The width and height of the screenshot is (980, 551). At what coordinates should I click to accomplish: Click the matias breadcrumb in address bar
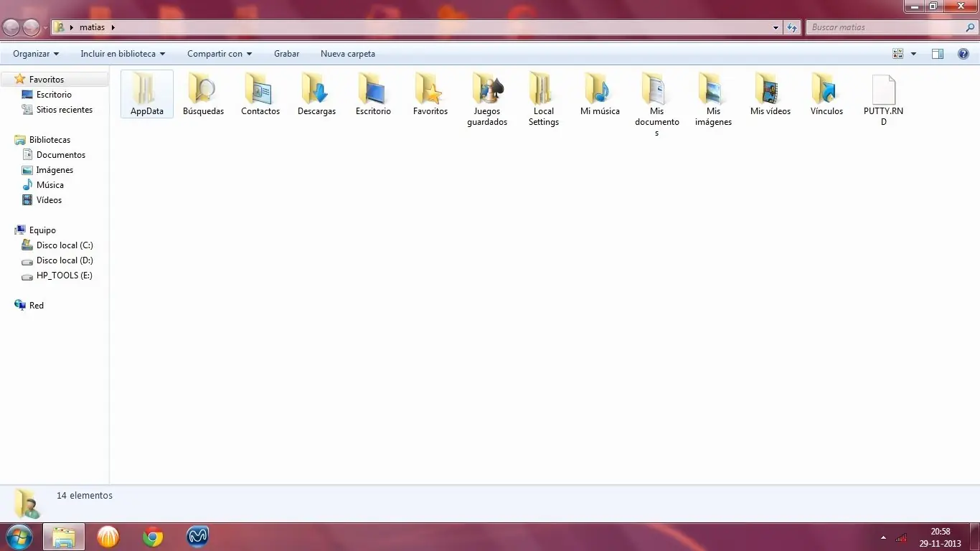(93, 27)
